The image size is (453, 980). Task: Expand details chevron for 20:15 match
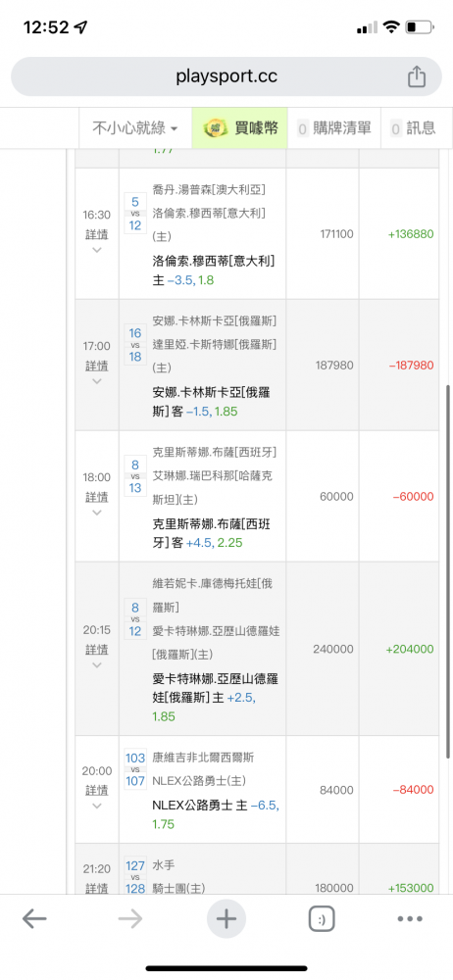pyautogui.click(x=96, y=665)
